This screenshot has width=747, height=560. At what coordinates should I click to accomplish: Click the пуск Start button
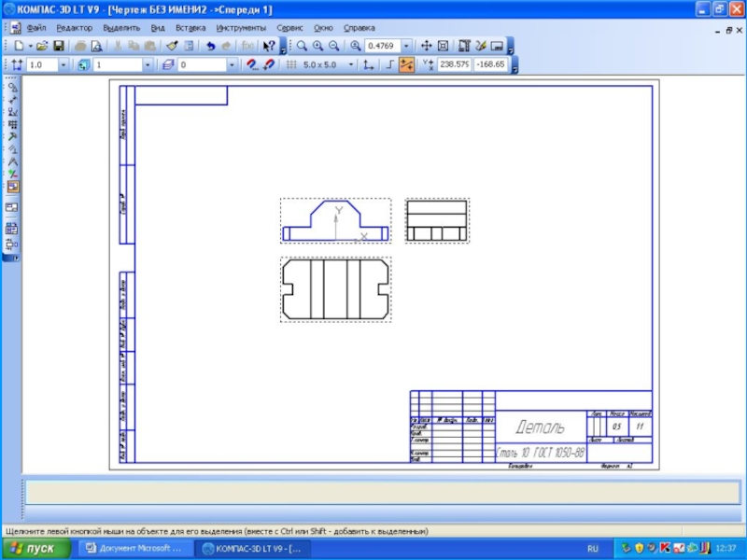click(x=35, y=549)
